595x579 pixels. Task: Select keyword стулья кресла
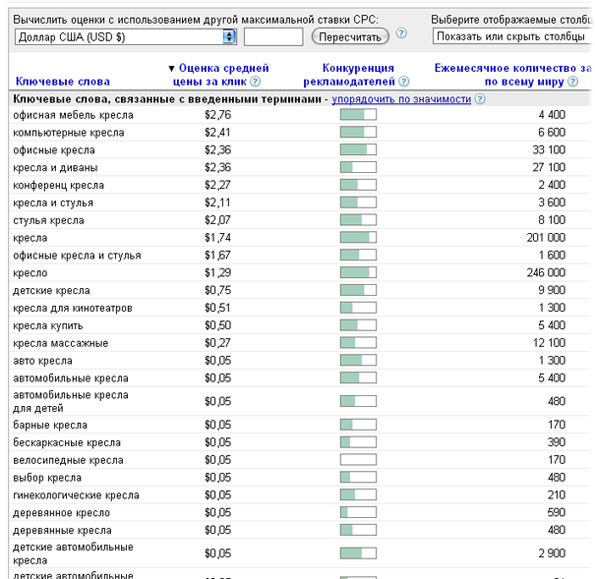point(49,220)
